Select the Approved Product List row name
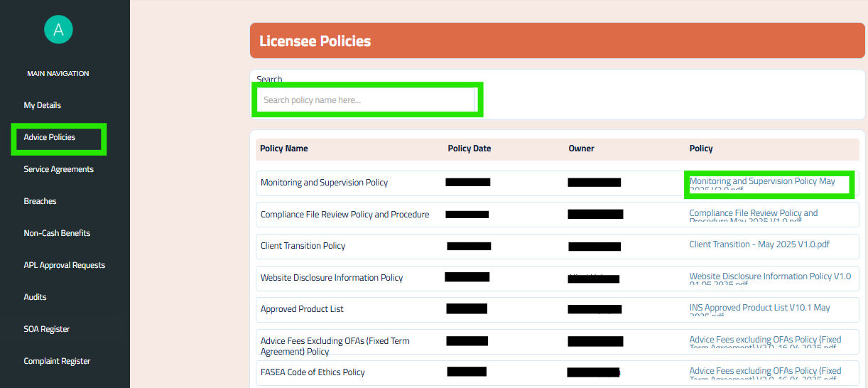 [302, 309]
